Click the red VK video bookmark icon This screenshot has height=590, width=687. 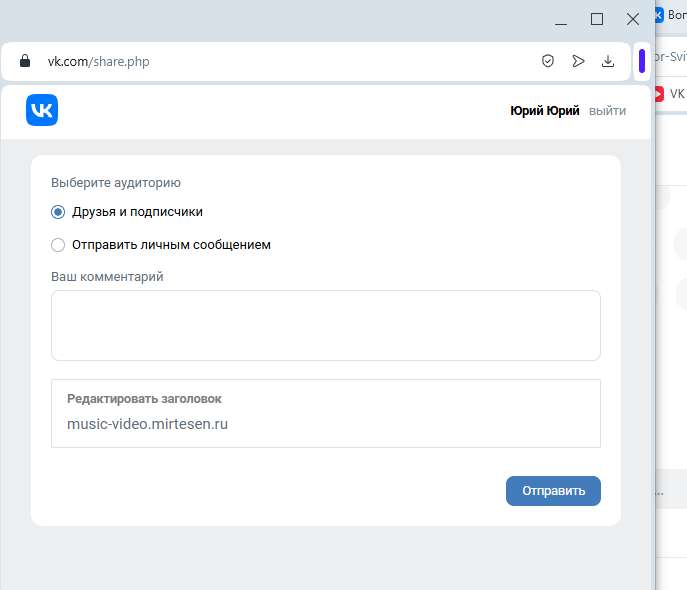[x=658, y=94]
